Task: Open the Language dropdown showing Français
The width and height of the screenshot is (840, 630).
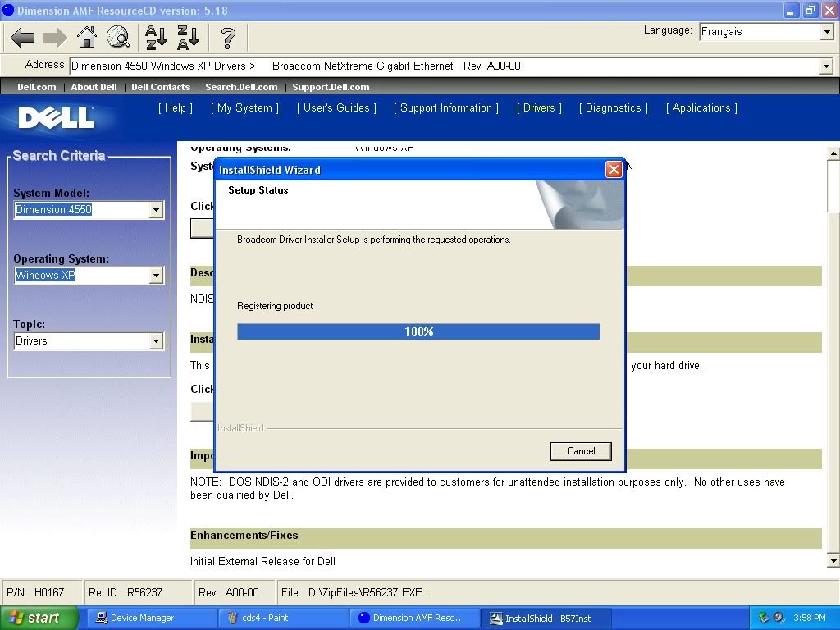Action: (767, 32)
